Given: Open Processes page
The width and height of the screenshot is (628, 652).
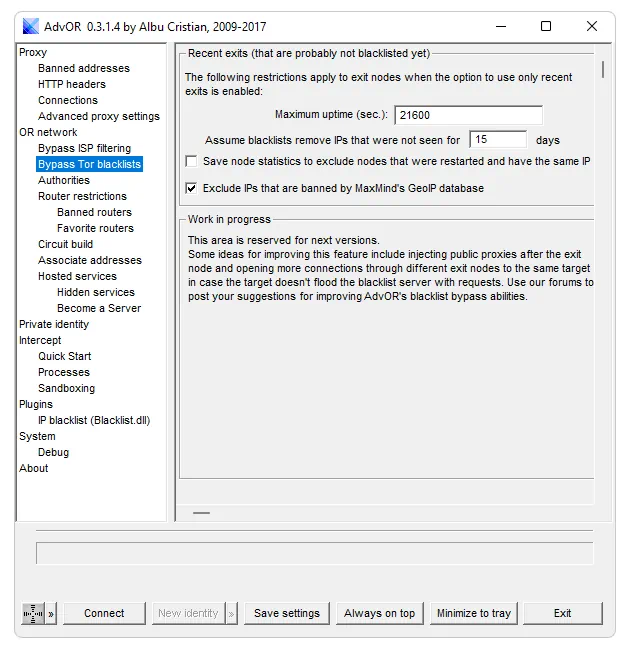Looking at the screenshot, I should (64, 373).
